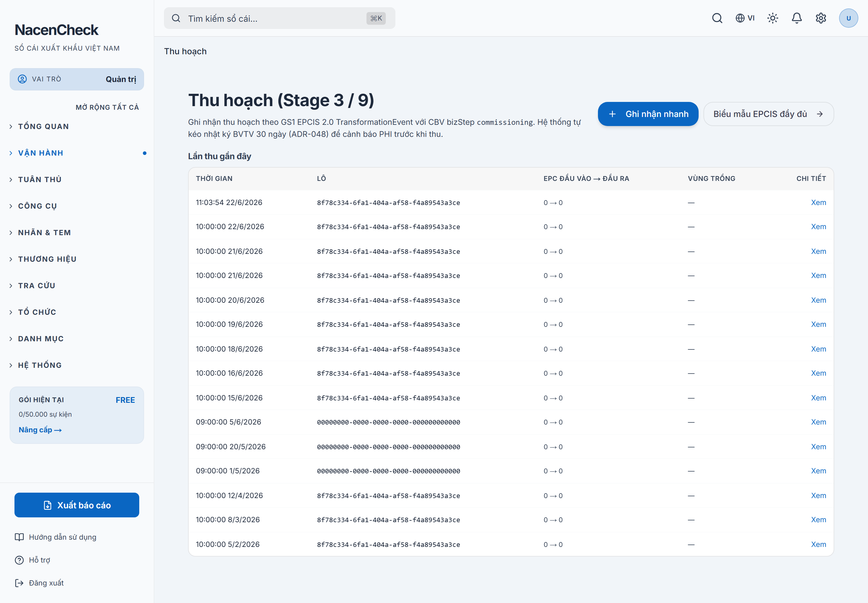Expand the Tuân thủ section
Screen dimensions: 868x603
77,179
